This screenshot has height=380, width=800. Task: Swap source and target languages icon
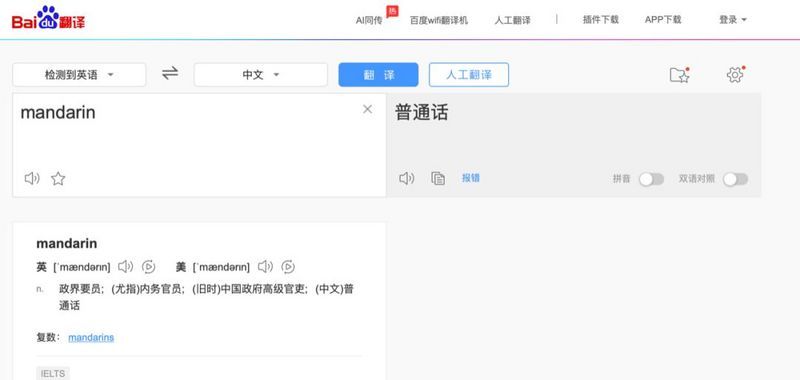[170, 73]
